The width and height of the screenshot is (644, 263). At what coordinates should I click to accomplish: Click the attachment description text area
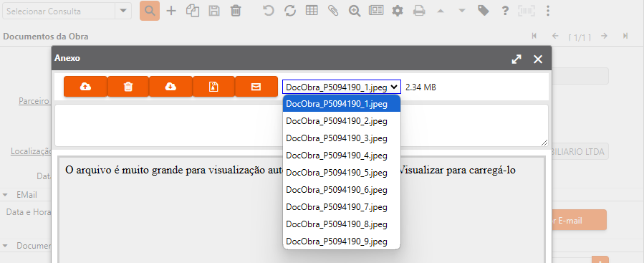click(302, 125)
